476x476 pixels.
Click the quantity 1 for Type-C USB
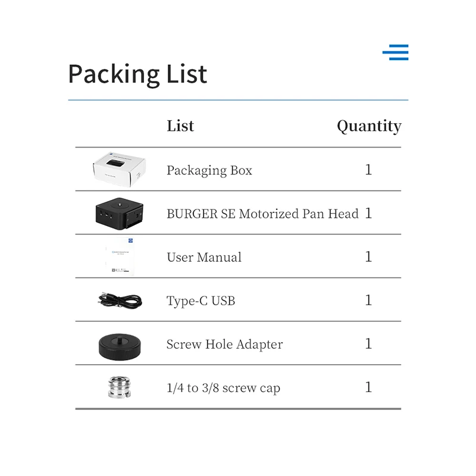tap(368, 300)
